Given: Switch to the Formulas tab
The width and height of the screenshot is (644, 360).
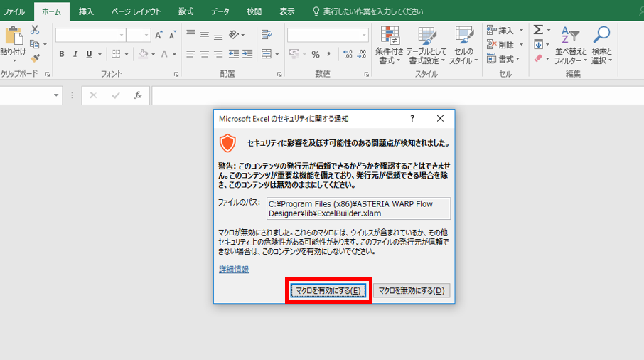Looking at the screenshot, I should click(x=186, y=11).
